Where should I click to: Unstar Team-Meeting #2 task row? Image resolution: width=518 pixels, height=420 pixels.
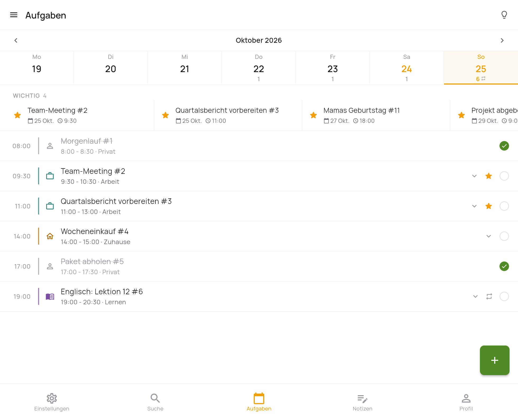click(x=489, y=176)
